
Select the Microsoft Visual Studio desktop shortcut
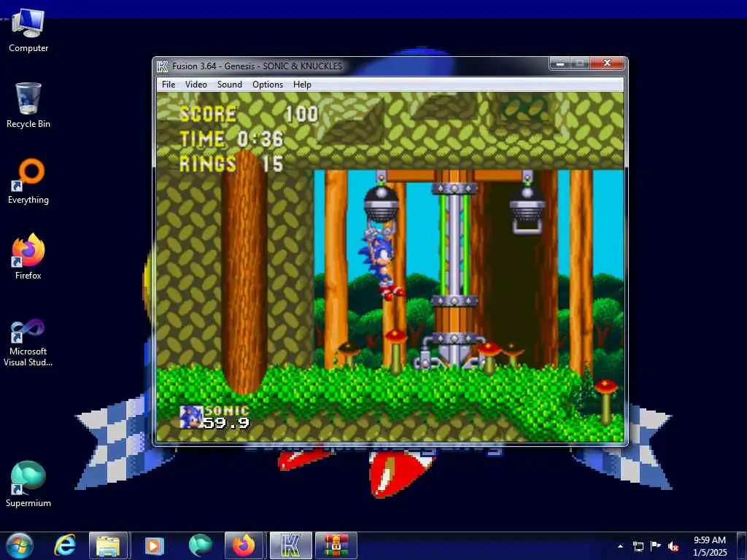(28, 343)
